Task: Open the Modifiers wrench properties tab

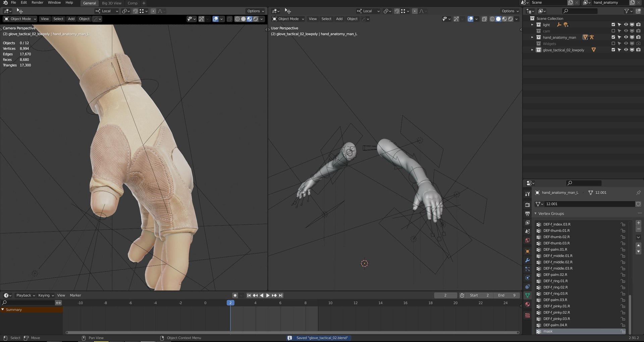Action: coord(527,260)
